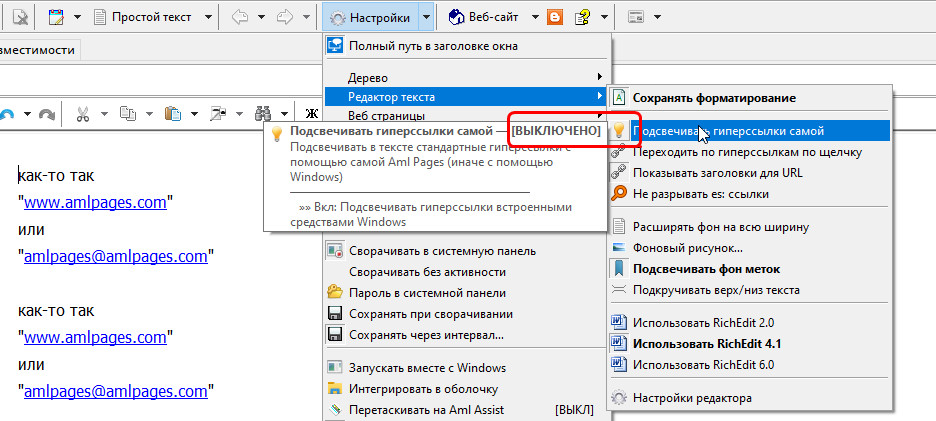Open first amlpages@amlpages.com email link
Image resolution: width=936 pixels, height=421 pixels.
pyautogui.click(x=115, y=257)
